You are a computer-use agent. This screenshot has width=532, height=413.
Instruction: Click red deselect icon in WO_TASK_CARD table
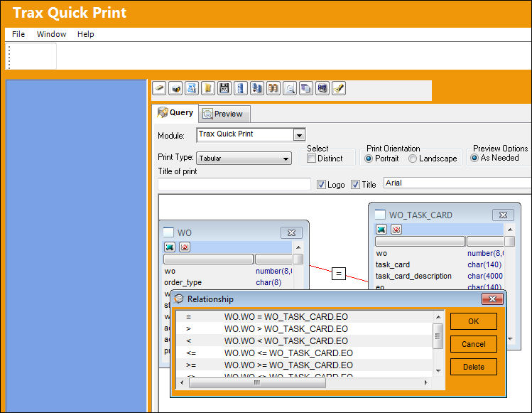click(x=396, y=230)
